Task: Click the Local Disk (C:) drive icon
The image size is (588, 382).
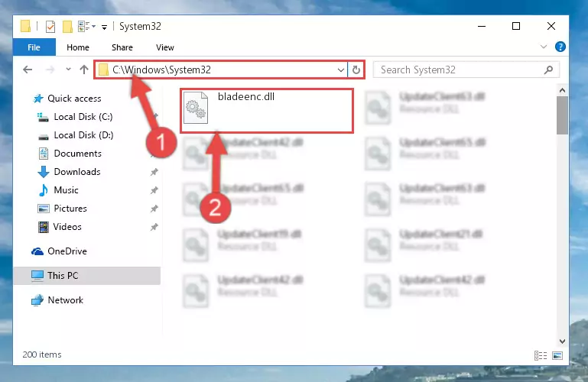Action: 43,117
